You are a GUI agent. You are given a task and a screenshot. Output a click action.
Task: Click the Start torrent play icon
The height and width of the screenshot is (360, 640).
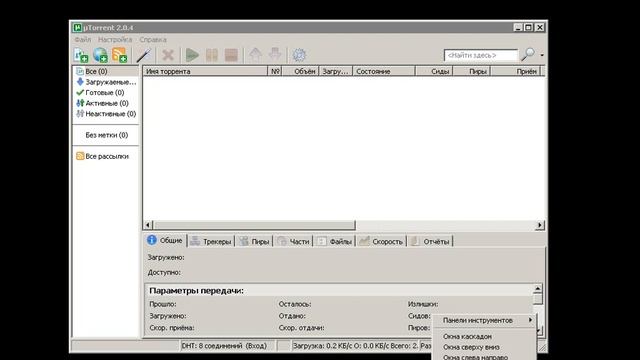point(192,55)
